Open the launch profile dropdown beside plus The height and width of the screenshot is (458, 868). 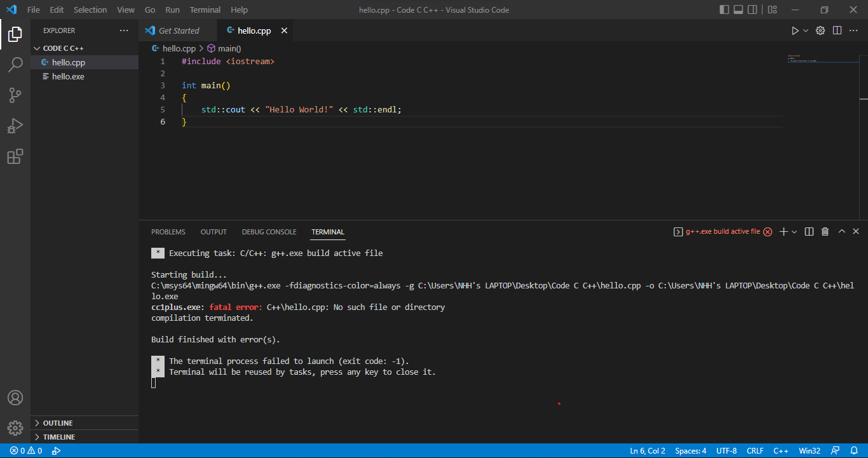[x=794, y=232]
